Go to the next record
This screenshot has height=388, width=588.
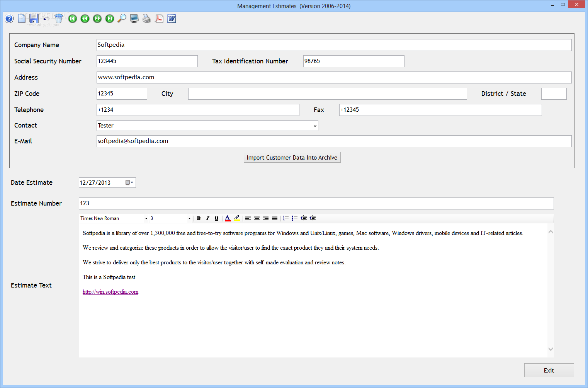click(97, 19)
